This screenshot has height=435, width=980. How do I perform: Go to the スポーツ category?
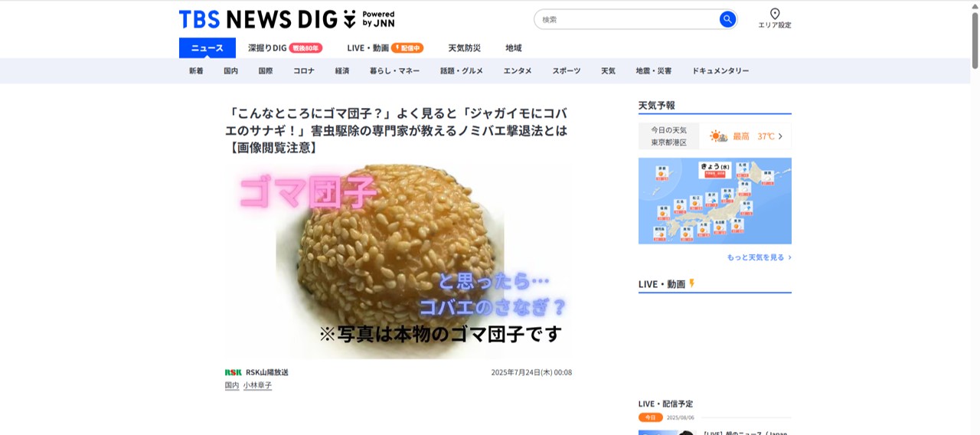click(567, 71)
